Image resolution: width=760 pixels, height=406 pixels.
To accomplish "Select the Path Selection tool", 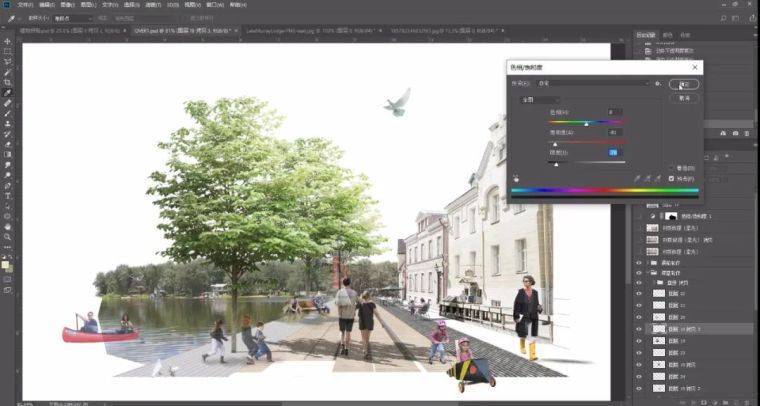I will 7,206.
